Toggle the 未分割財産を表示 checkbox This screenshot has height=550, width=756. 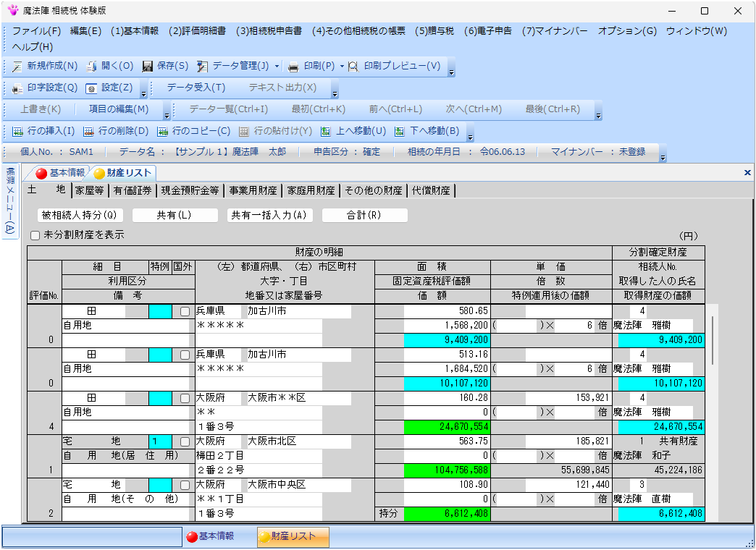(33, 234)
